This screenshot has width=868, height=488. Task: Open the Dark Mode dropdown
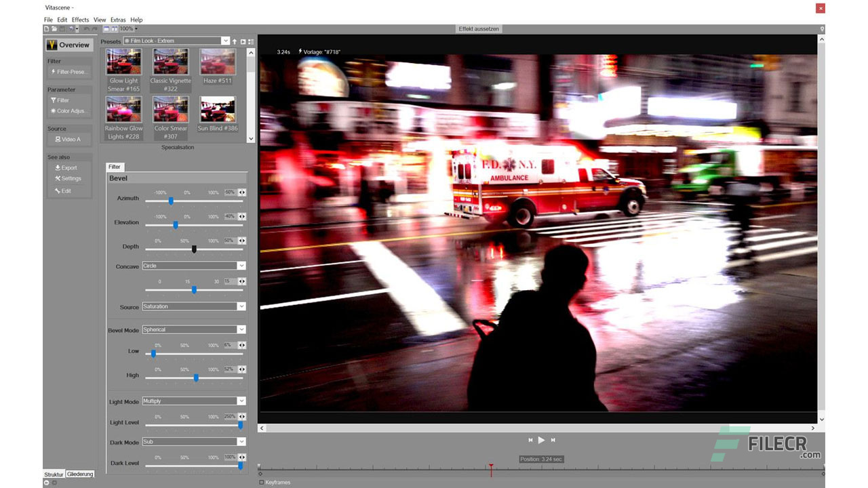tap(194, 442)
